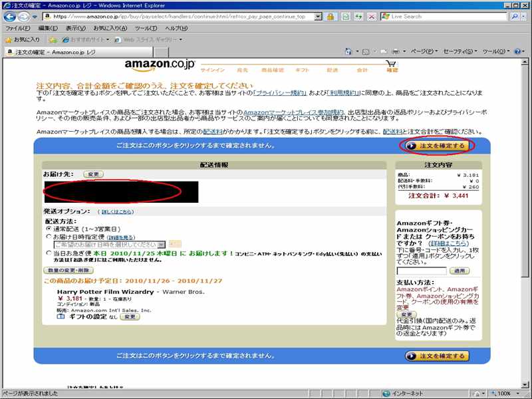
Task: Click the gift box icon beside ギフトの設定
Action: tap(61, 317)
